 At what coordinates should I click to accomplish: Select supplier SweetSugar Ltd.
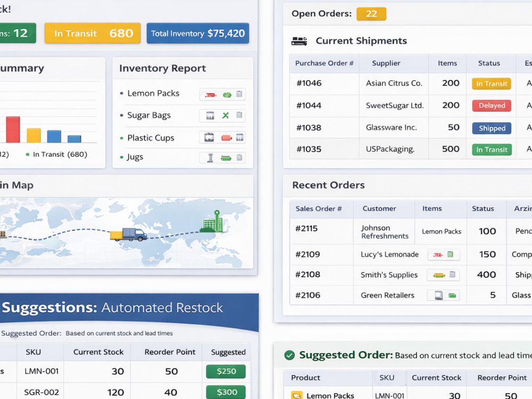tap(395, 105)
